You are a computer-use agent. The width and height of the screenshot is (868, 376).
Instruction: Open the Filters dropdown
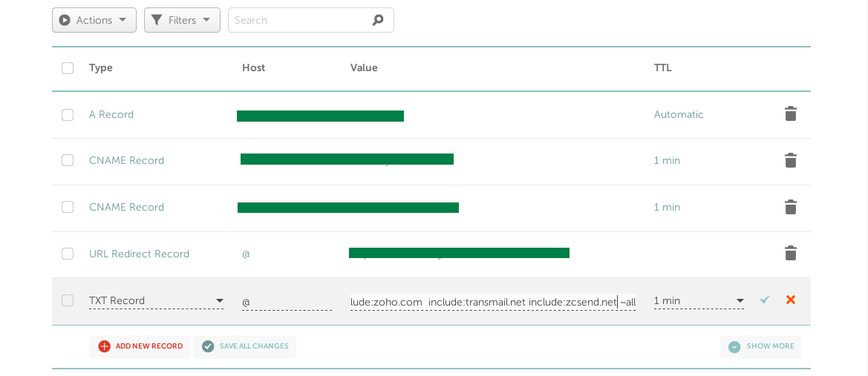pos(182,20)
